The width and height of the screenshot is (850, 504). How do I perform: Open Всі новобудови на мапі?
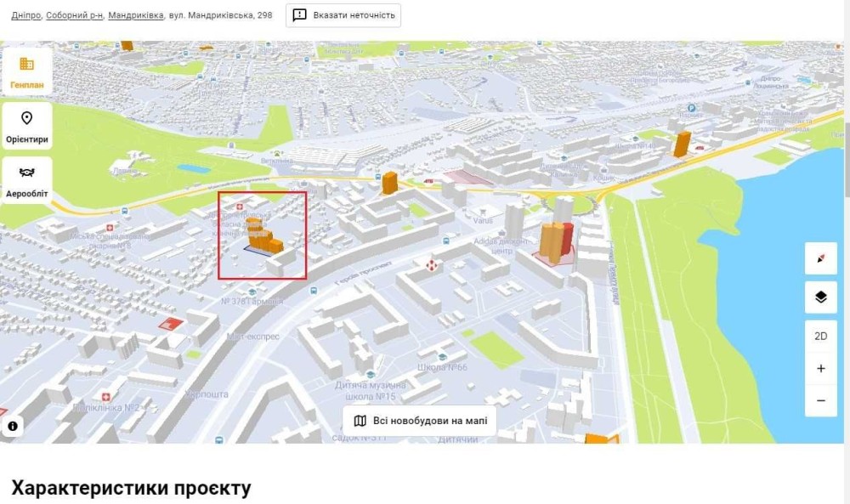pos(419,421)
